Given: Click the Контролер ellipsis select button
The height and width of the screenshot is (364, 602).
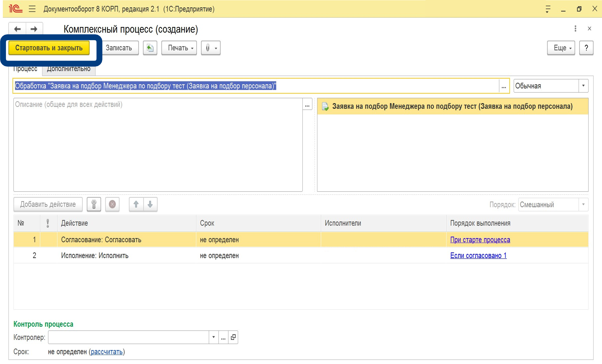Looking at the screenshot, I should tap(223, 337).
